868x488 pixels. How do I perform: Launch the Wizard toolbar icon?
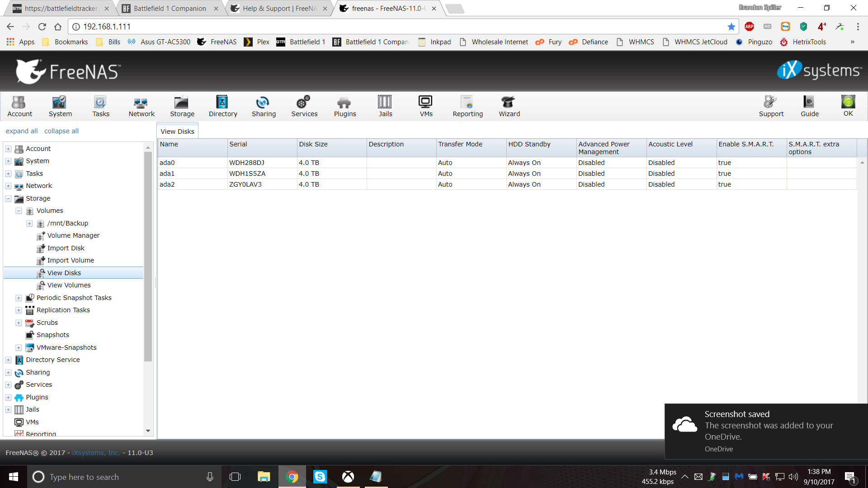pos(509,107)
